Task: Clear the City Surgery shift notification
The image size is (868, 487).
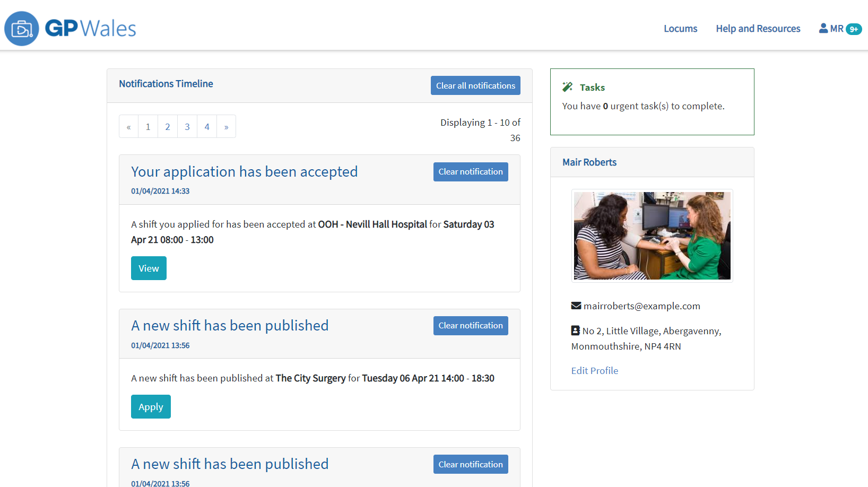Action: click(471, 326)
